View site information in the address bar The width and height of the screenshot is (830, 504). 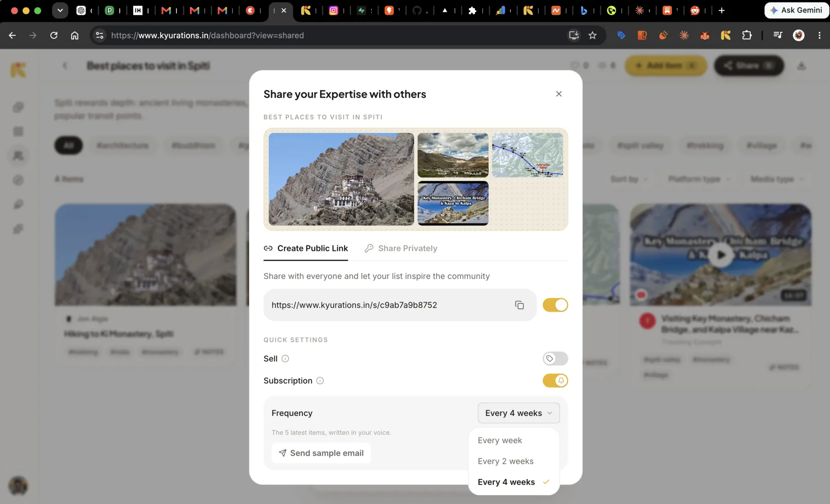tap(100, 36)
